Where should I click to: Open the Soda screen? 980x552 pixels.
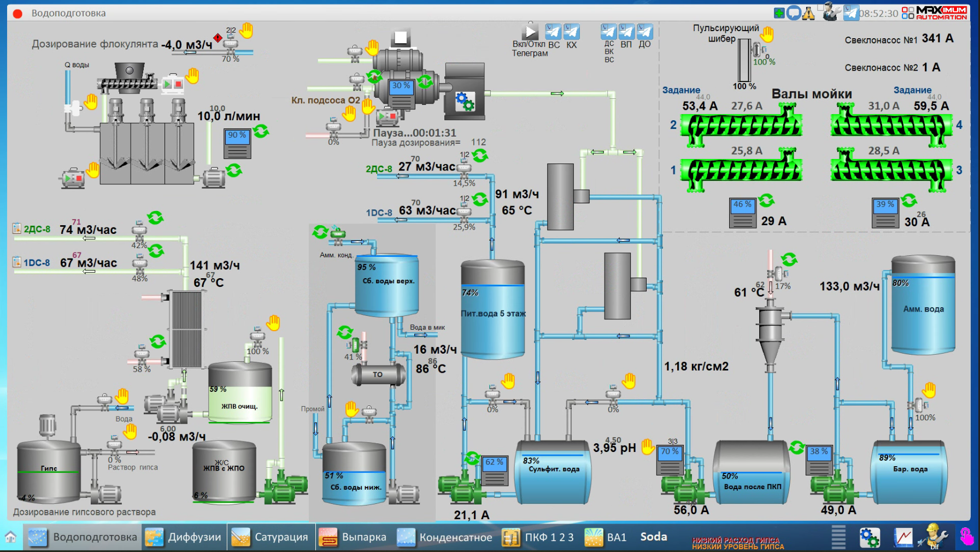tap(654, 537)
